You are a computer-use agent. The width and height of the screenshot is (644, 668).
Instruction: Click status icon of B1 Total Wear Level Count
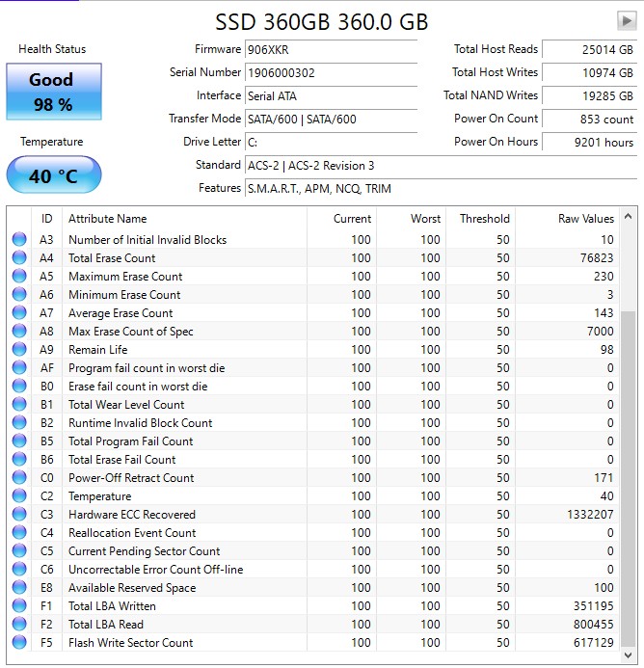tap(19, 404)
